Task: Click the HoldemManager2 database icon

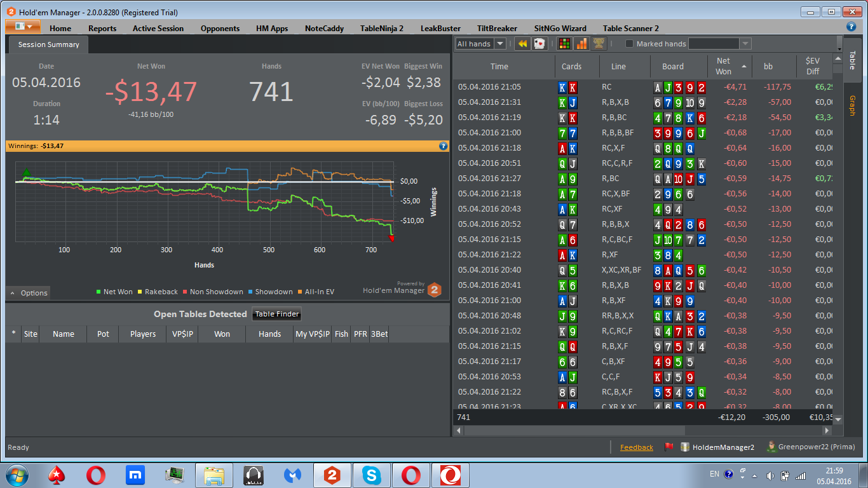Action: 685,447
